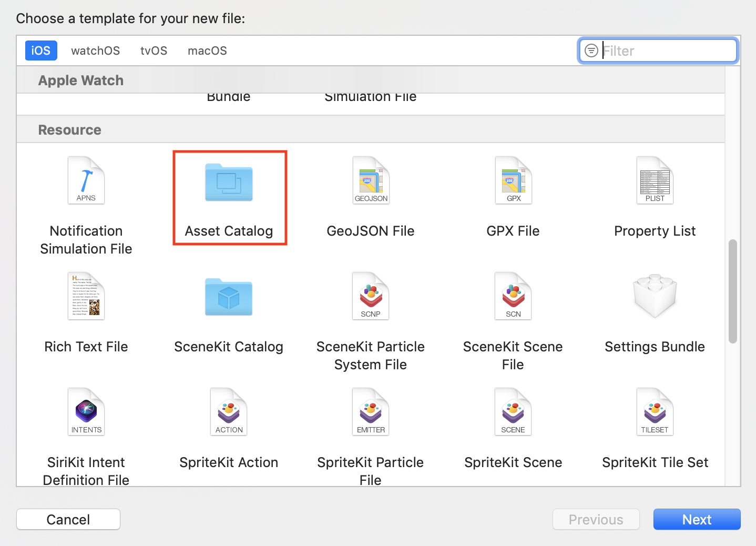Click the template list vertical scrollbar
Screen dimensions: 756x546
(733, 291)
